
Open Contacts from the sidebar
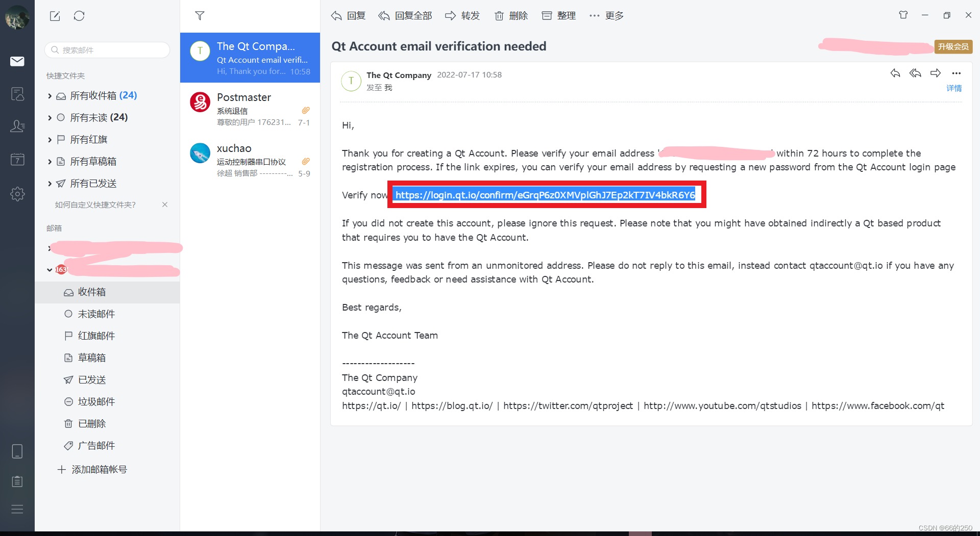coord(17,126)
